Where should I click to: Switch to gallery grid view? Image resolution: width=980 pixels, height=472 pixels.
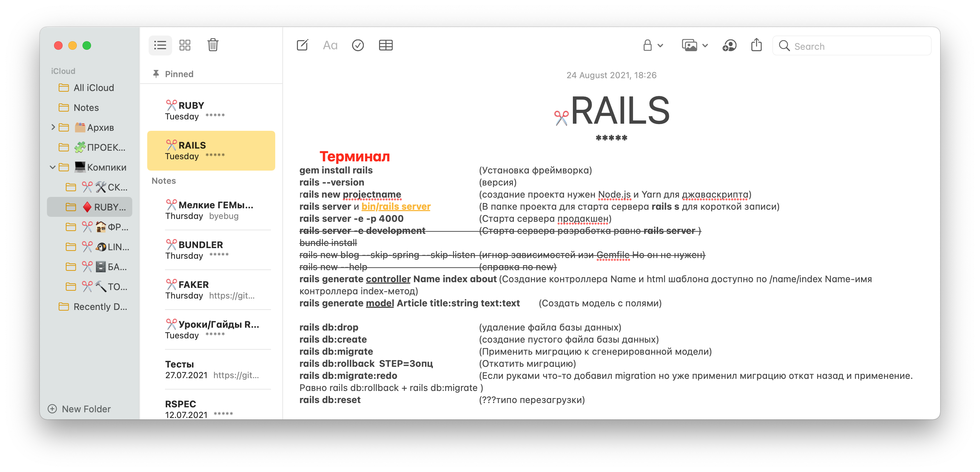coord(185,45)
